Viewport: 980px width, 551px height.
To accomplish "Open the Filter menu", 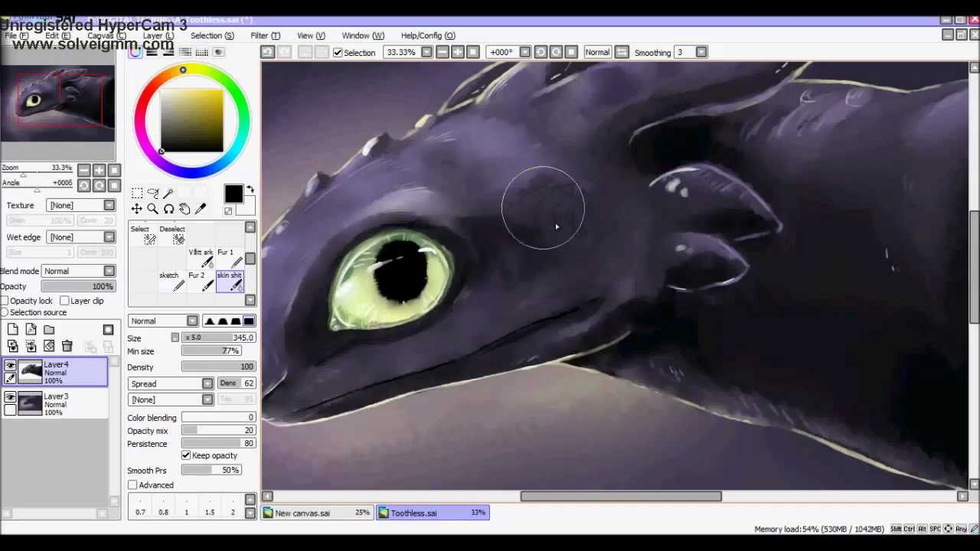I will pyautogui.click(x=265, y=35).
